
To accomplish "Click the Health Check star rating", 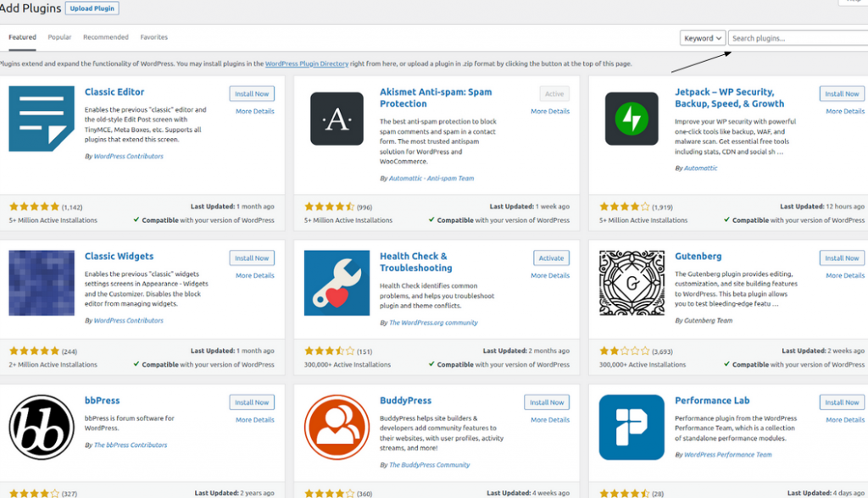I will (x=330, y=351).
